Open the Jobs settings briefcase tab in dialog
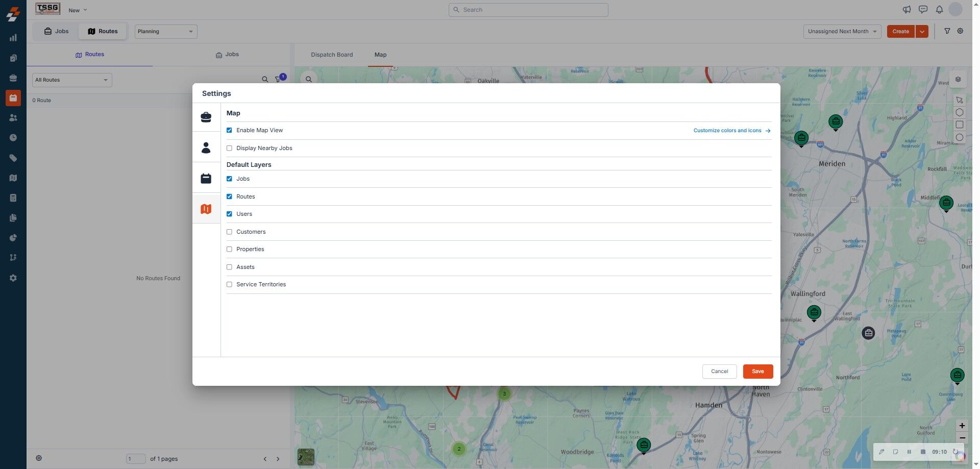 click(206, 117)
